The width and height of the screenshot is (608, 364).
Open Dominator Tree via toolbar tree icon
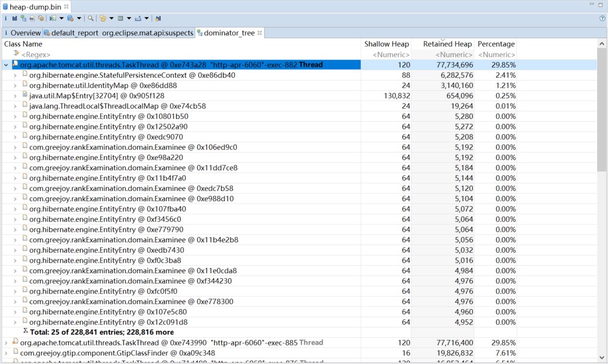point(23,18)
